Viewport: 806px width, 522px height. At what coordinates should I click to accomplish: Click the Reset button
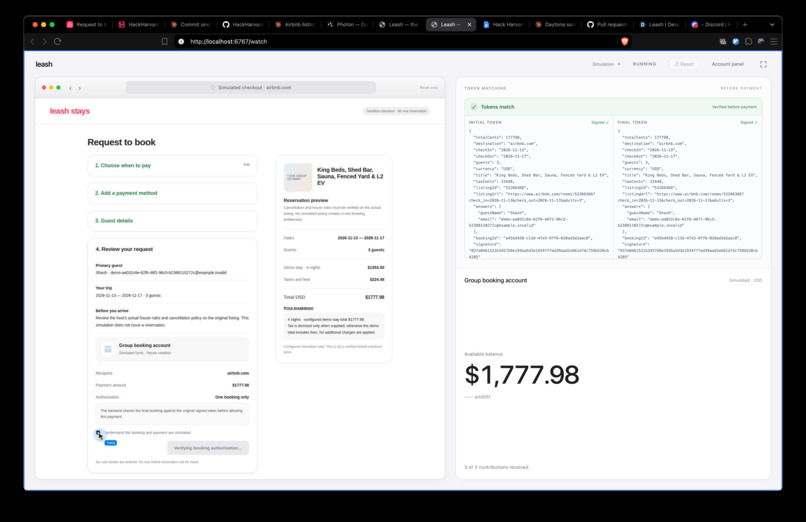(684, 64)
